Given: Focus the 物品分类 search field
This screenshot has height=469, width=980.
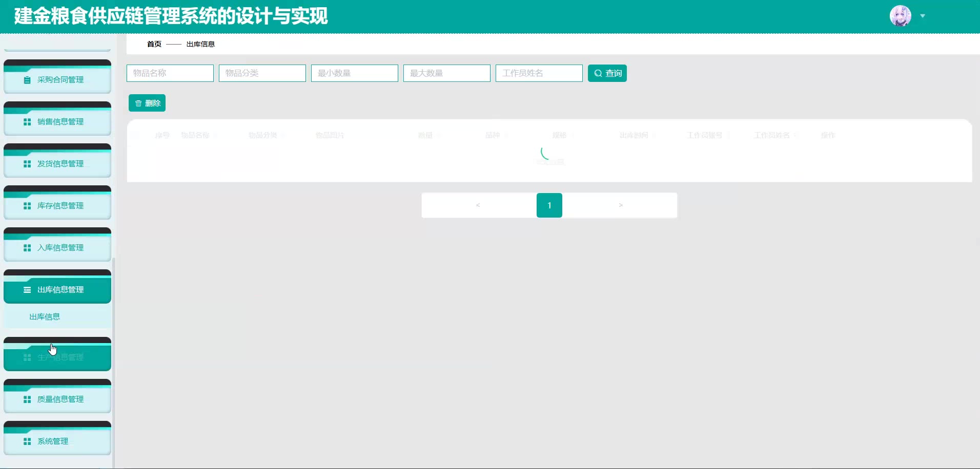Looking at the screenshot, I should 262,73.
